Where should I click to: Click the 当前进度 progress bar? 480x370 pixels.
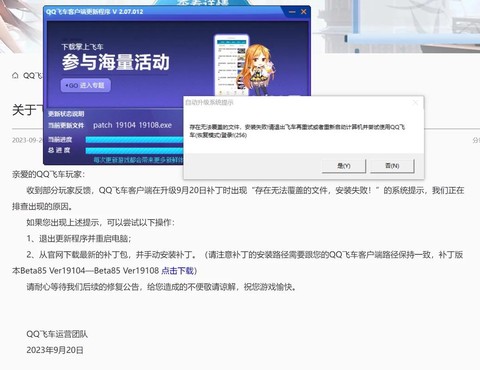pos(134,140)
